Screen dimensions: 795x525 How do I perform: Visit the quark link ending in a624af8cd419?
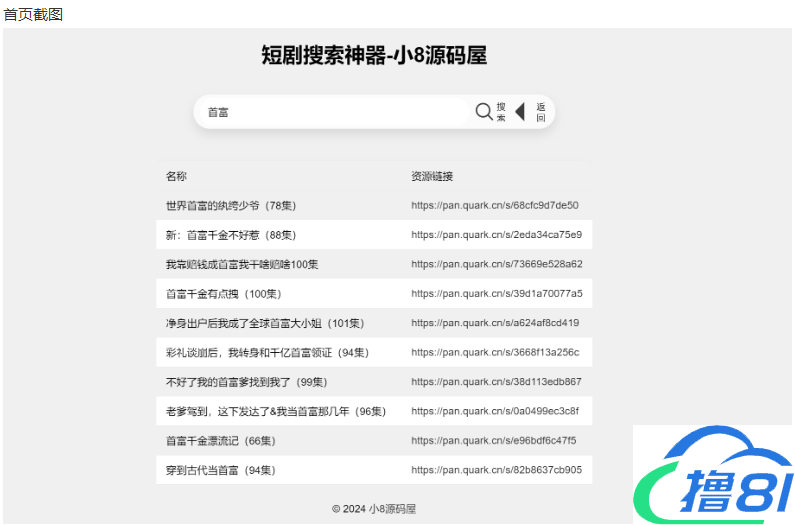[494, 323]
